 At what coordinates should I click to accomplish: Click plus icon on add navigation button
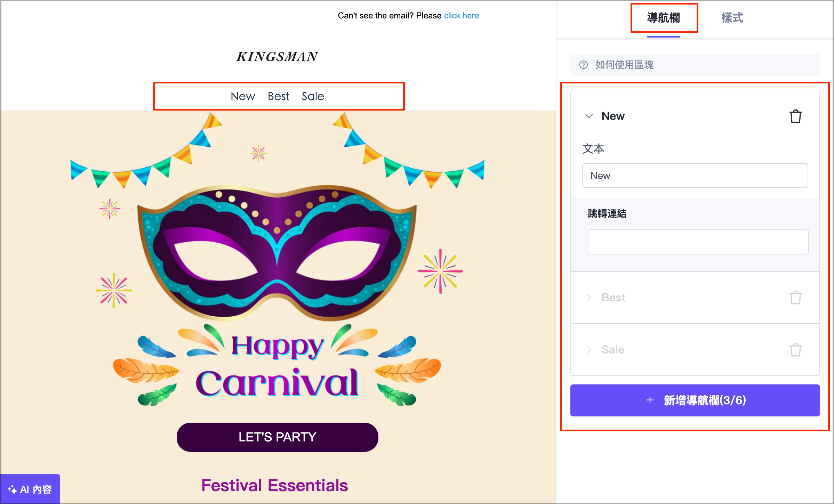650,400
